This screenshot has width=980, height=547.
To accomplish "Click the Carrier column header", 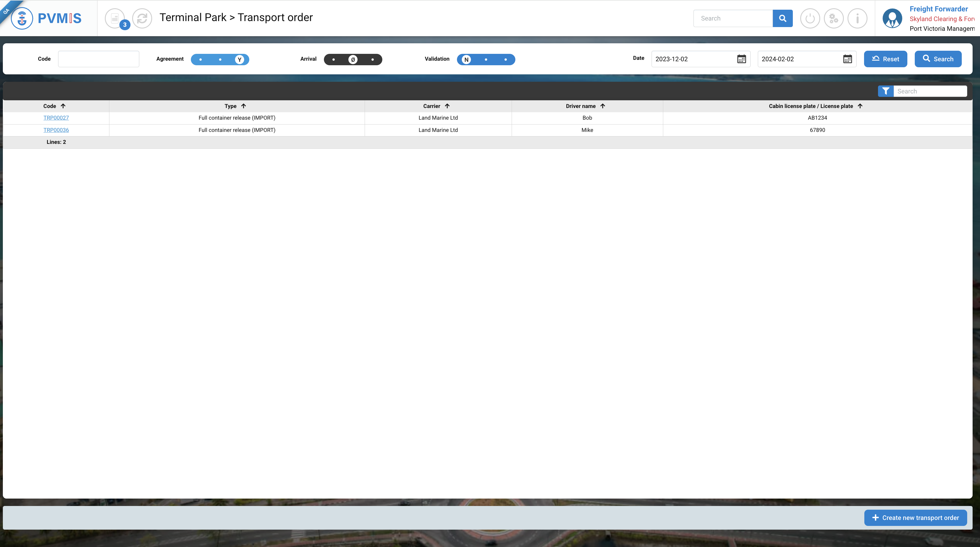I will coord(431,106).
